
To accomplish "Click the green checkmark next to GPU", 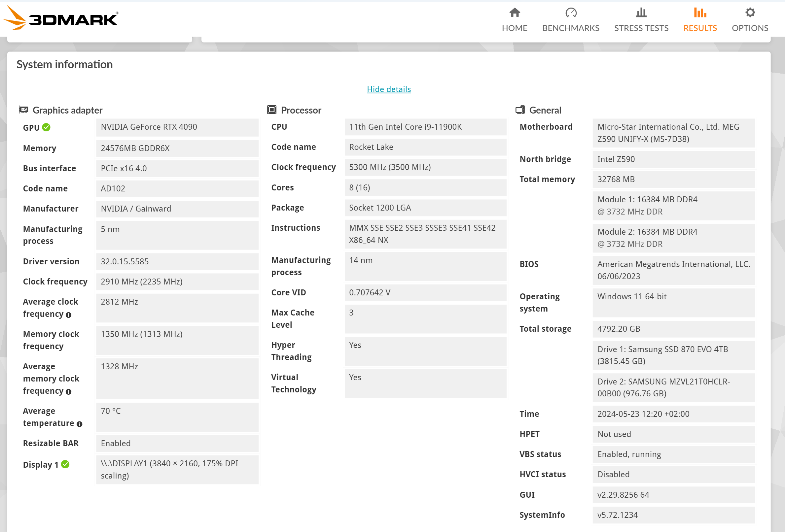I will [46, 127].
